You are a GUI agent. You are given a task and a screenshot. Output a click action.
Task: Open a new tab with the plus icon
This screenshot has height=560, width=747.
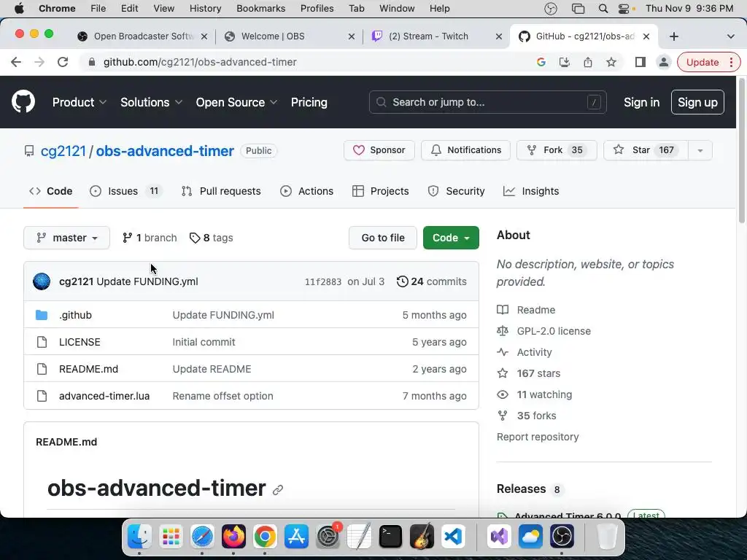pos(673,36)
